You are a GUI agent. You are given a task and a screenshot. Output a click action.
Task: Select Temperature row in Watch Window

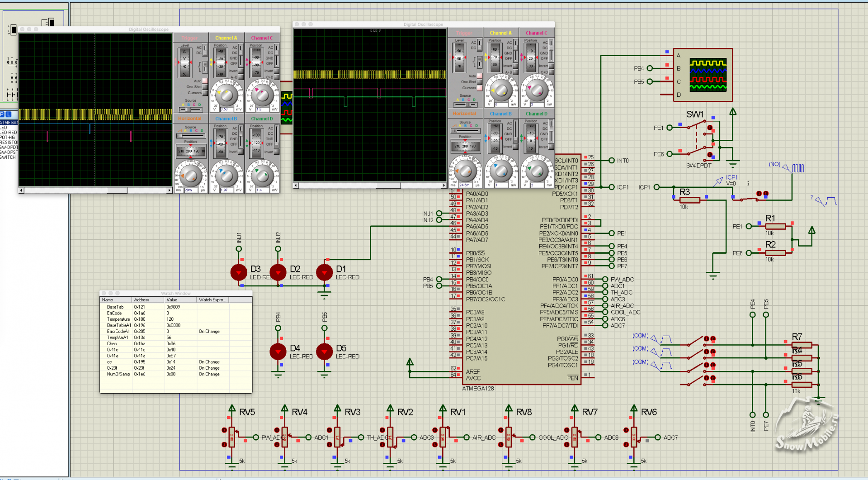[176, 319]
